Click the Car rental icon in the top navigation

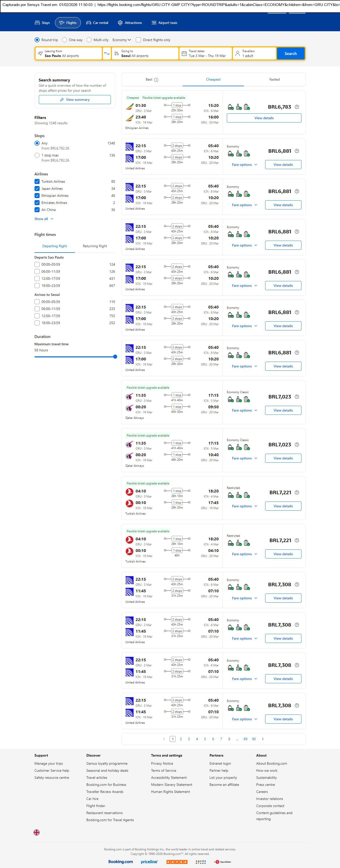[89, 23]
